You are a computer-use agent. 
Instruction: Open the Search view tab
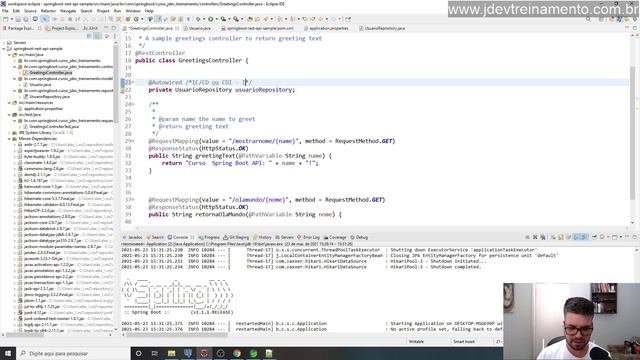point(155,237)
